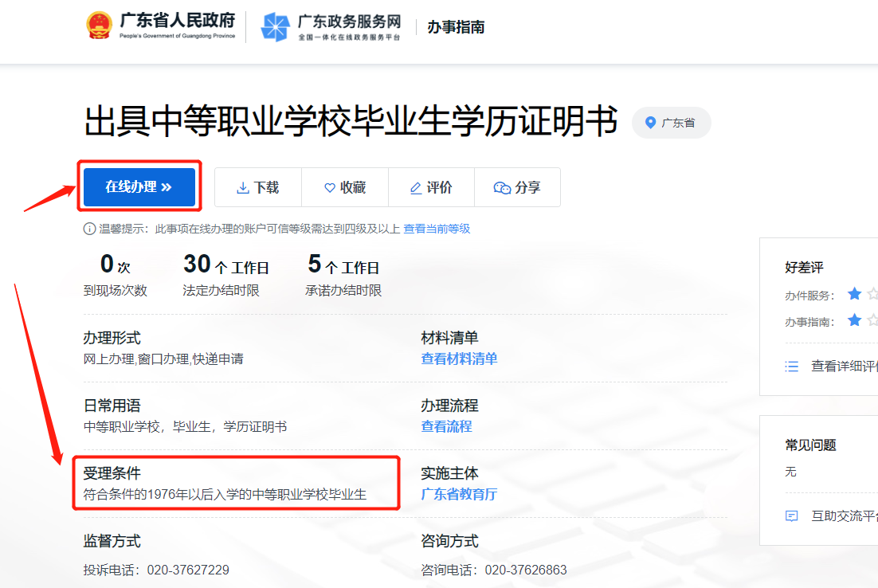
Task: Click the download icon next to 下载
Action: 243,187
